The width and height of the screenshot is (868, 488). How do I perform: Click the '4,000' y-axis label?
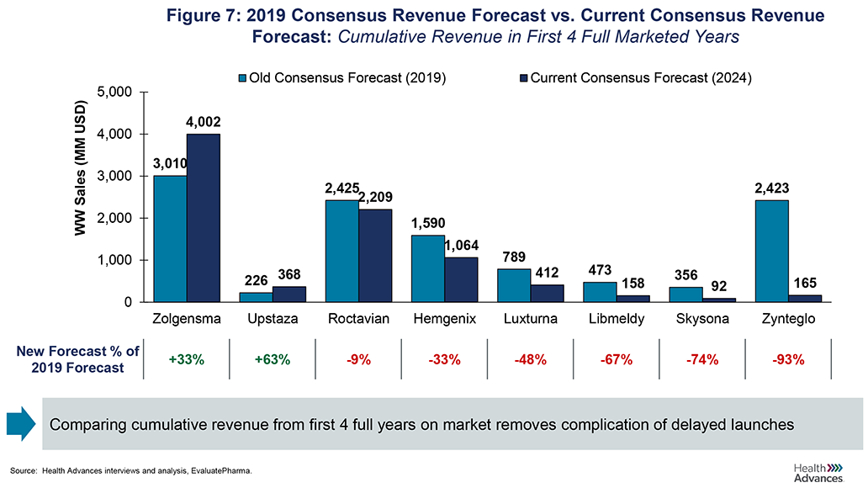114,134
